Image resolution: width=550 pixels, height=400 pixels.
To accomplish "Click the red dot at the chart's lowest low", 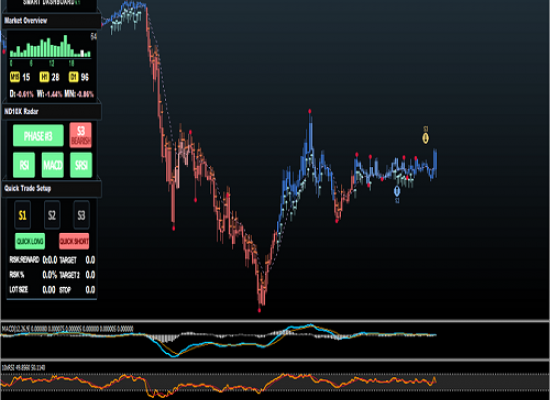I will coord(260,310).
